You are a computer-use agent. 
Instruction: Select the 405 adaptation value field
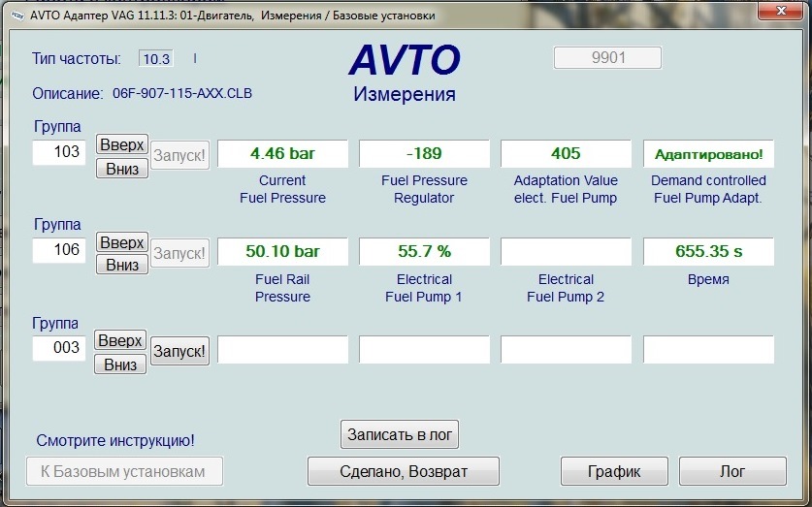click(x=566, y=154)
